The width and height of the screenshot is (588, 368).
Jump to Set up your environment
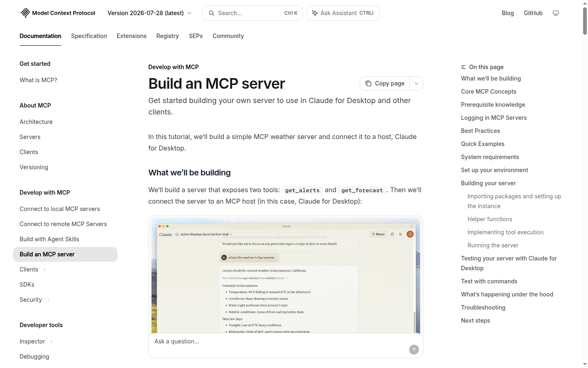tap(494, 170)
